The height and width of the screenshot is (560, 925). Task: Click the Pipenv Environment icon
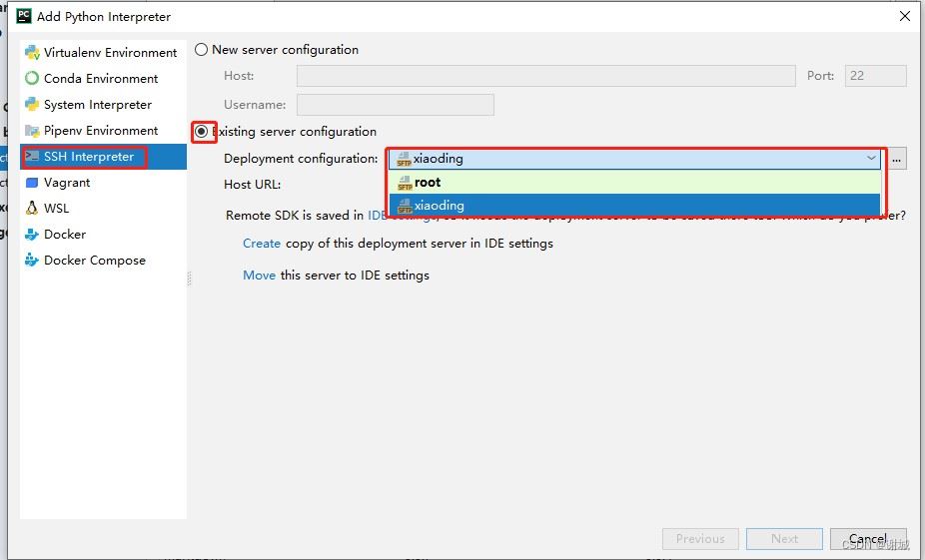click(32, 131)
